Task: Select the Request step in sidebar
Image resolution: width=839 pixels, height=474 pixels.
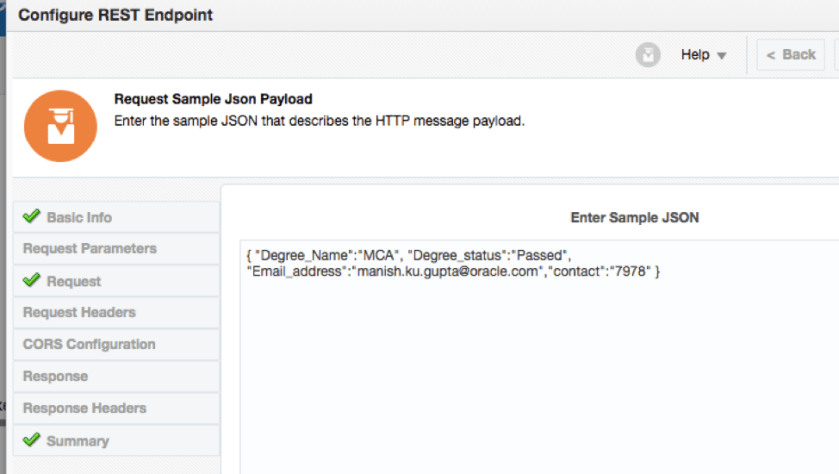Action: (73, 281)
